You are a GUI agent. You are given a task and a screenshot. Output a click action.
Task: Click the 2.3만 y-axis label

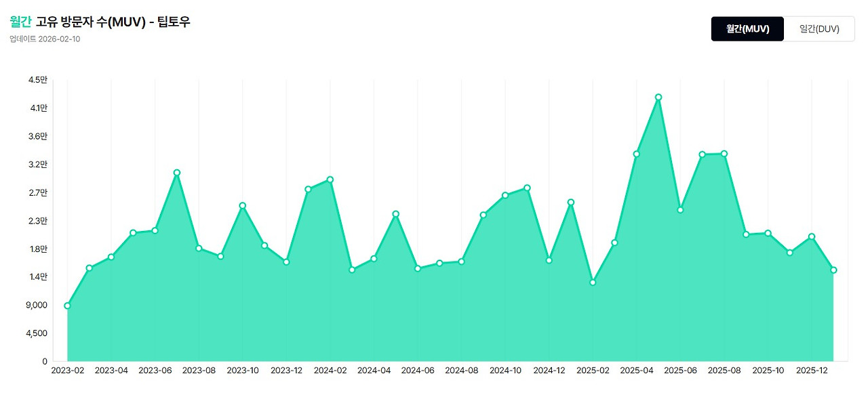coord(39,221)
